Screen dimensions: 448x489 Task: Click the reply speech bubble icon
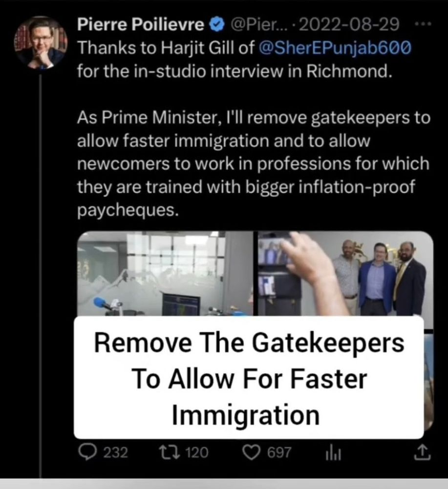point(87,452)
